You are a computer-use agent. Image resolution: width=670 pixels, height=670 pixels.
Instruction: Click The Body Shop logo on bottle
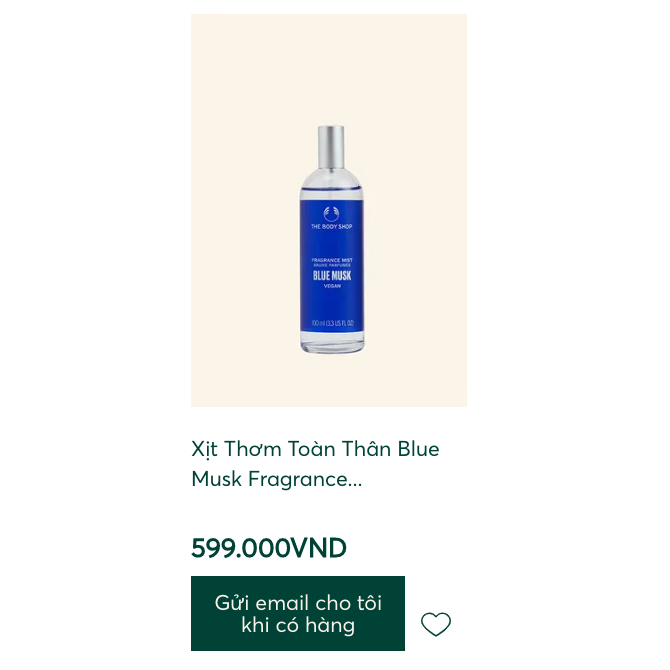pyautogui.click(x=331, y=214)
